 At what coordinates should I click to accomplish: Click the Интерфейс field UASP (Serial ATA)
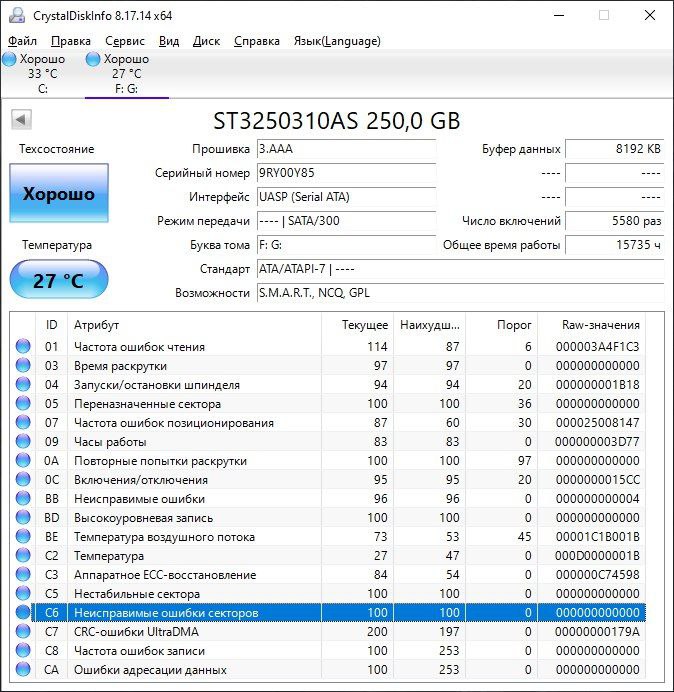(x=346, y=196)
